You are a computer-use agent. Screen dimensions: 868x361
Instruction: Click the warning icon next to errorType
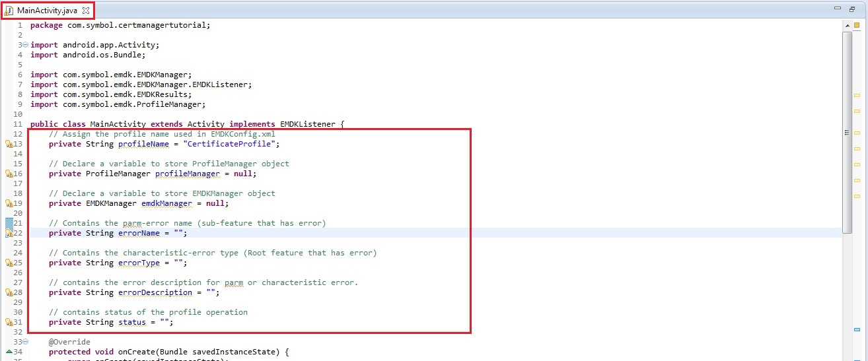pyautogui.click(x=9, y=263)
